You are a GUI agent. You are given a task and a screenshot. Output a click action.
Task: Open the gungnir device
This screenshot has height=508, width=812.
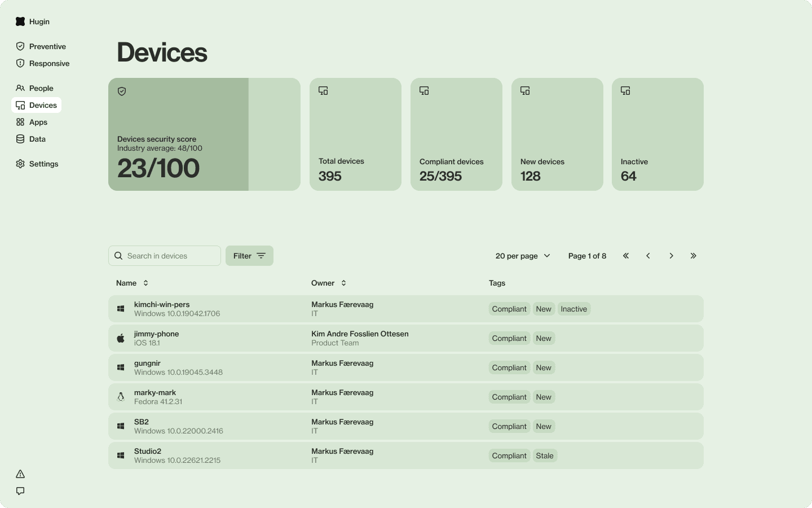(406, 367)
